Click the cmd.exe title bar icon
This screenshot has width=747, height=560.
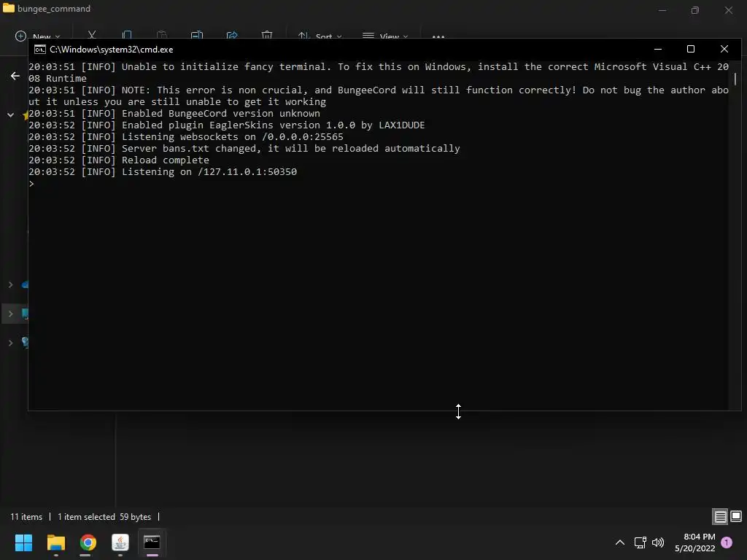(x=40, y=50)
